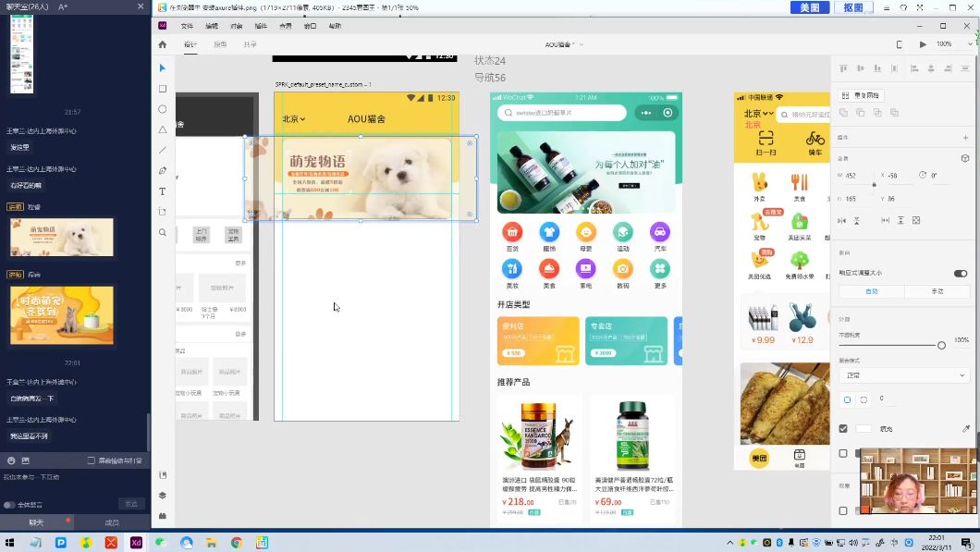Open the Layers panel

(162, 495)
